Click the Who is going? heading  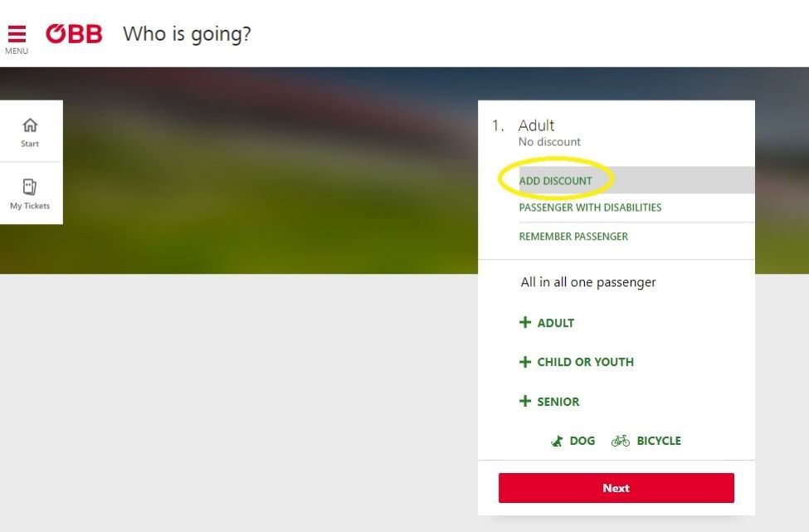point(186,34)
